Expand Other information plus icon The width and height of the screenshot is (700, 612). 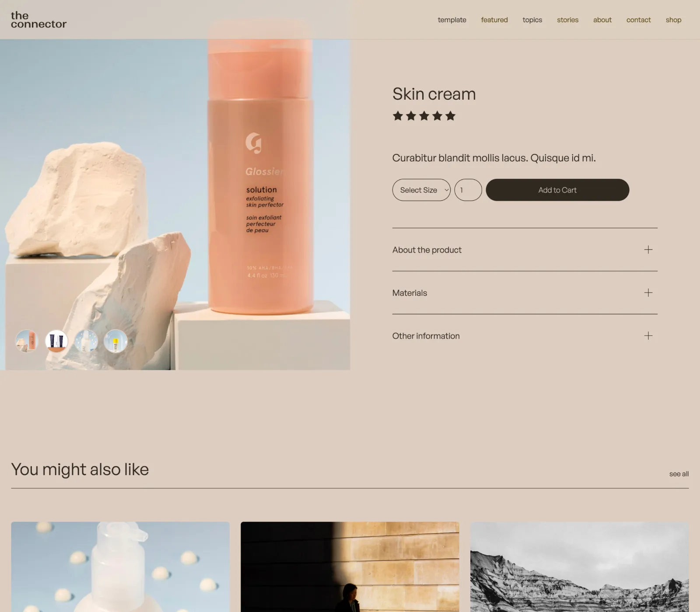[648, 335]
